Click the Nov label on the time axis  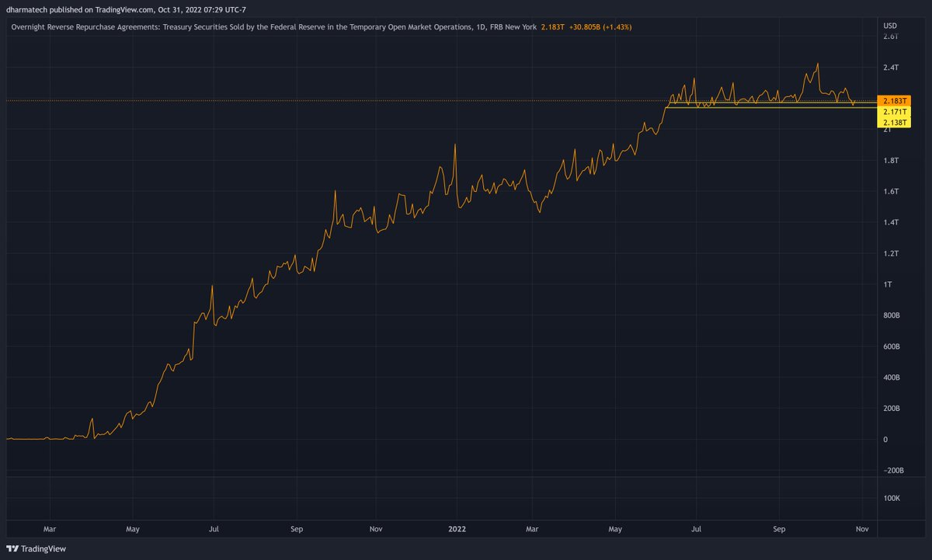click(862, 528)
